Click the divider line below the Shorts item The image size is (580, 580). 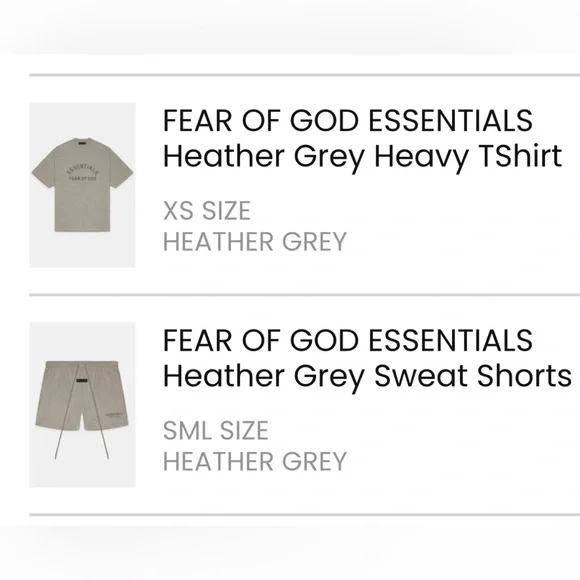click(x=305, y=515)
